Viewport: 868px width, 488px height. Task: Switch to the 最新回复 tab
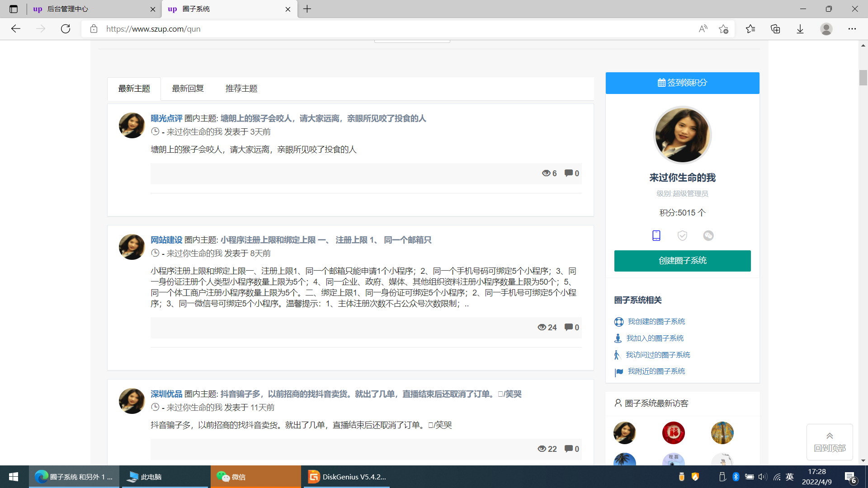point(188,89)
